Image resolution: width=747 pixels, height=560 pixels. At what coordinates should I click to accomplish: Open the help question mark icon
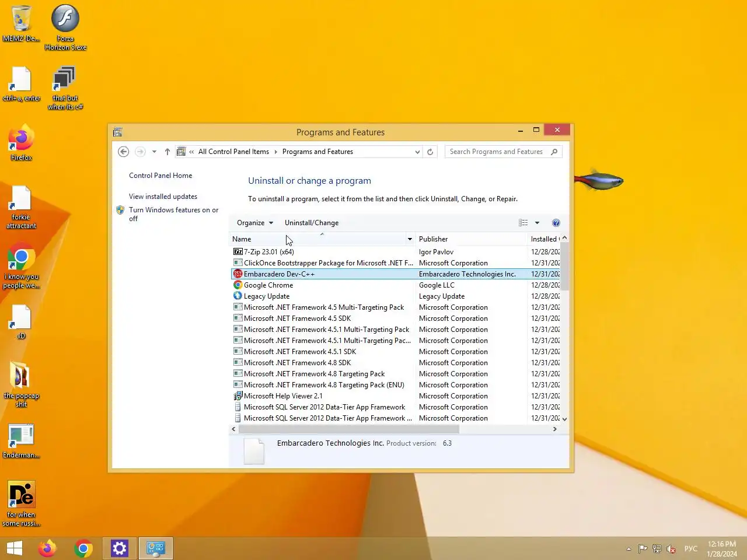tap(556, 223)
